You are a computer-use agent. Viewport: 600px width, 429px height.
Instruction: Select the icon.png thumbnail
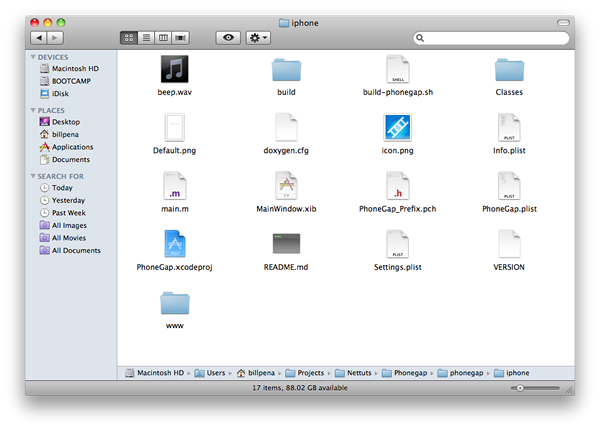click(x=398, y=127)
